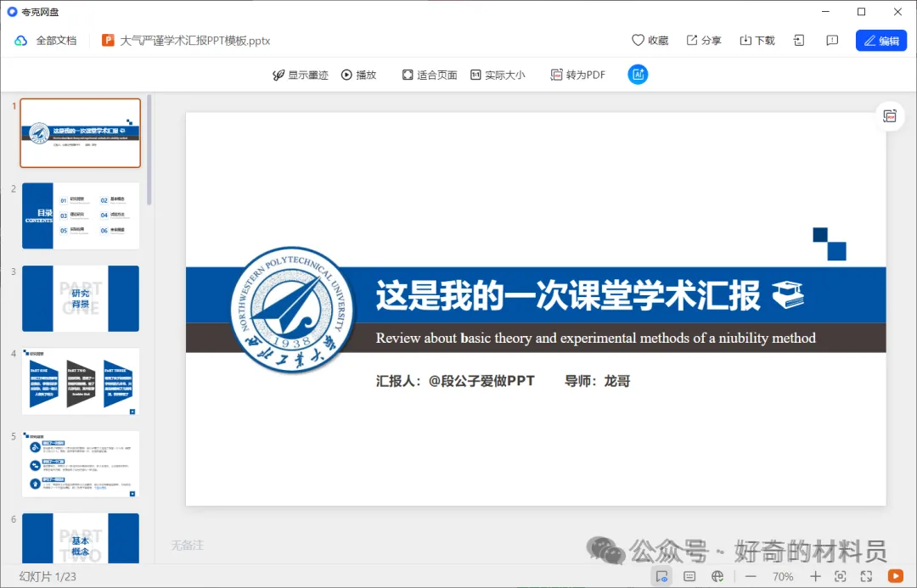Click the zoom in plus button
917x588 pixels.
pos(815,576)
